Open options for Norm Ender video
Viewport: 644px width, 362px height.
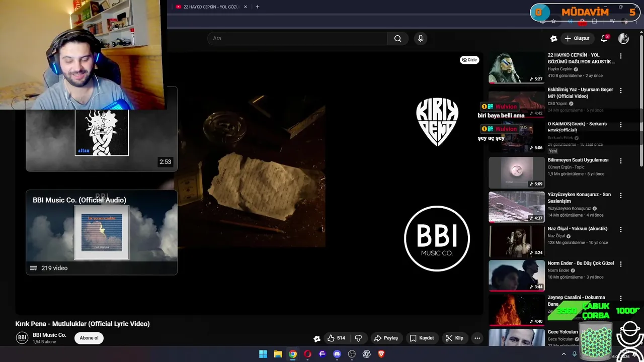pos(621,264)
